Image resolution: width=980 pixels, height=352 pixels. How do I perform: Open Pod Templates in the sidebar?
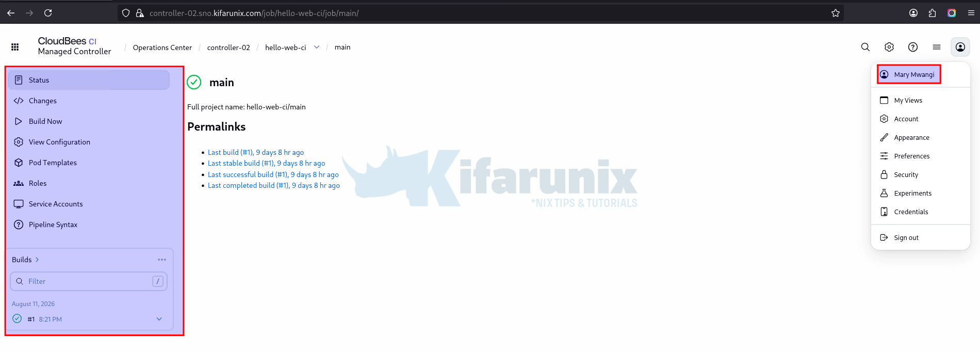pos(89,163)
